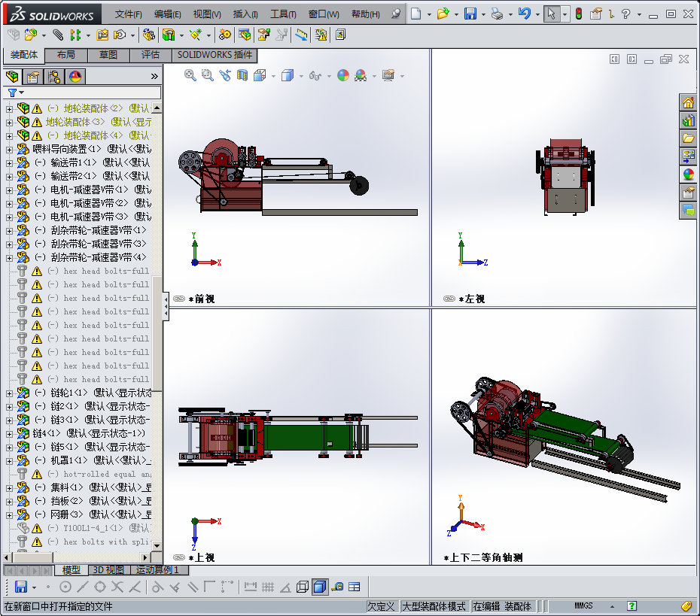This screenshot has height=616, width=700.
Task: Click the Assembly Features icon
Action: point(169,35)
